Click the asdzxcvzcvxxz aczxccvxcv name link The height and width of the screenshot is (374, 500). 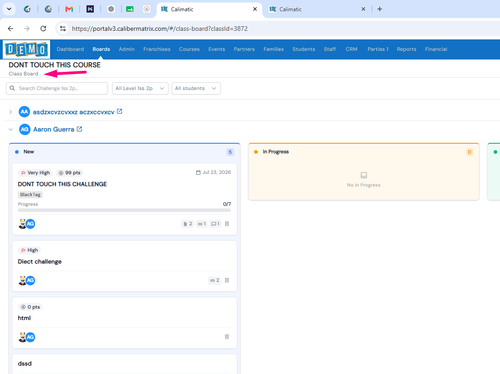(x=74, y=112)
